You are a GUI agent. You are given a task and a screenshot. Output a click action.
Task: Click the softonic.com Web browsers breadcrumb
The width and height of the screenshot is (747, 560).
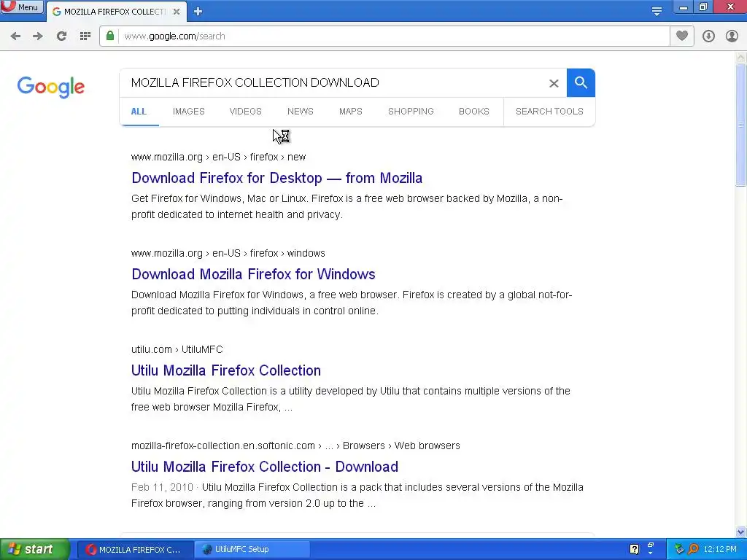pyautogui.click(x=295, y=446)
